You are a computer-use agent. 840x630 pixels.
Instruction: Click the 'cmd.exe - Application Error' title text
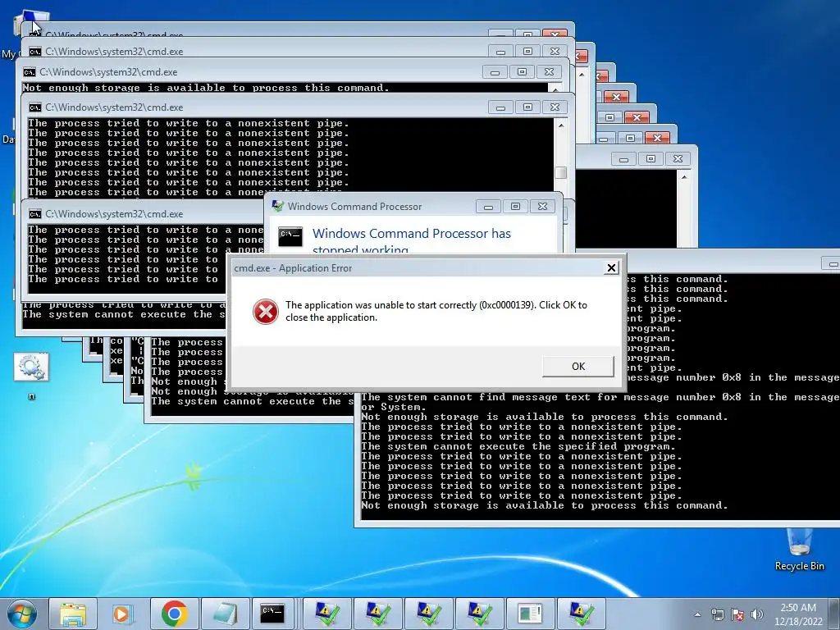[293, 268]
